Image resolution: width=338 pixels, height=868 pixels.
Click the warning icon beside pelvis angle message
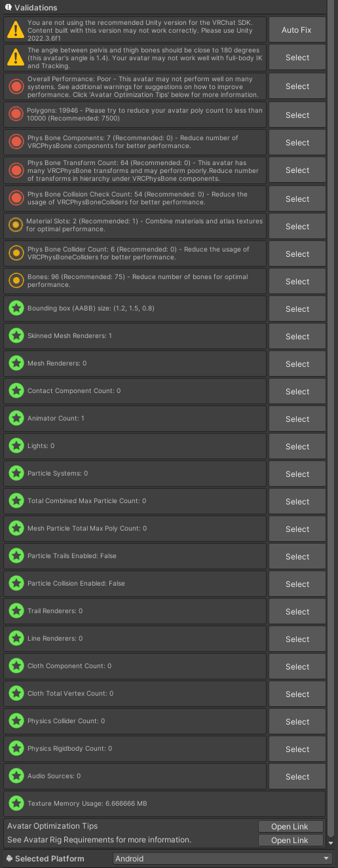coord(16,58)
